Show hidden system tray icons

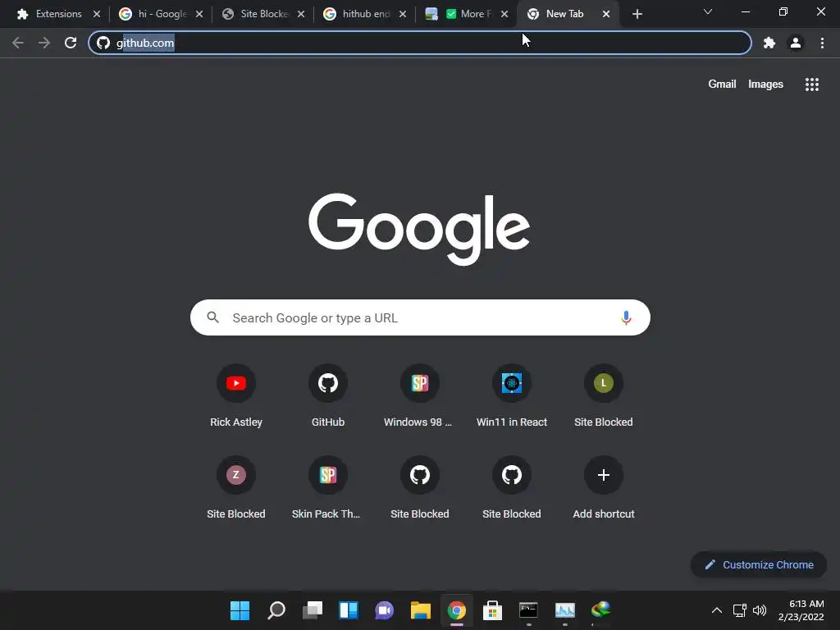pos(716,610)
